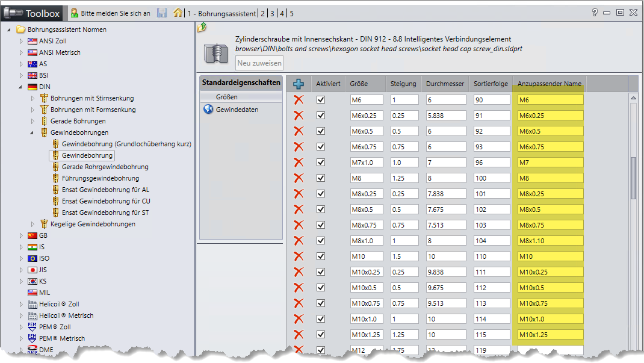Go to the home page icon
Screen dimensions: 644x363
[x=178, y=13]
